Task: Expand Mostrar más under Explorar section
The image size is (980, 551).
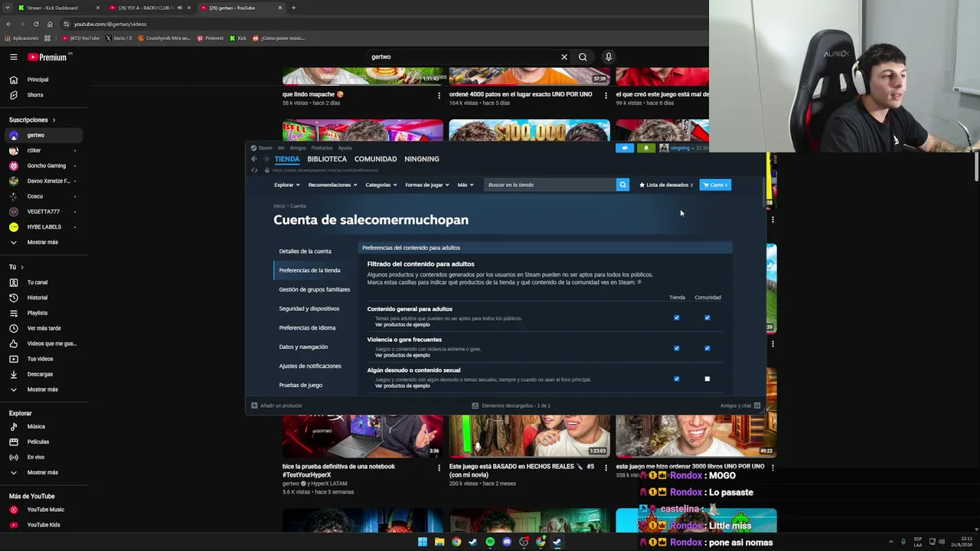Action: 42,473
